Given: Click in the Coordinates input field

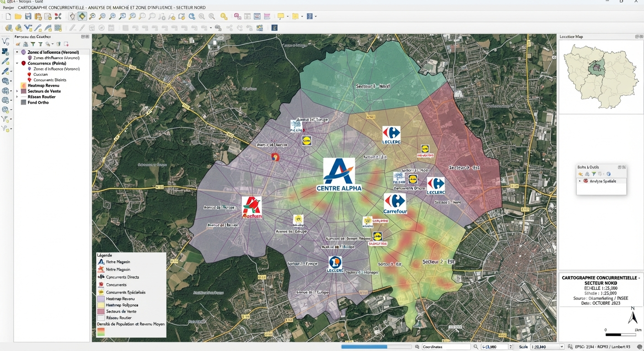Looking at the screenshot, I should point(446,347).
